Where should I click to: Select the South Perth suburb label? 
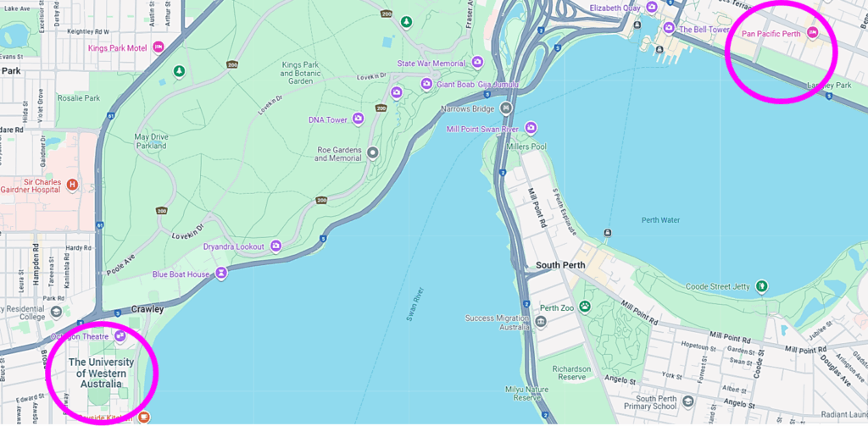560,265
